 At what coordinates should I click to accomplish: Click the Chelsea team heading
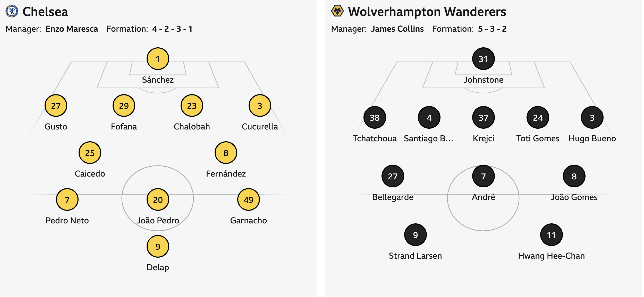tap(45, 12)
